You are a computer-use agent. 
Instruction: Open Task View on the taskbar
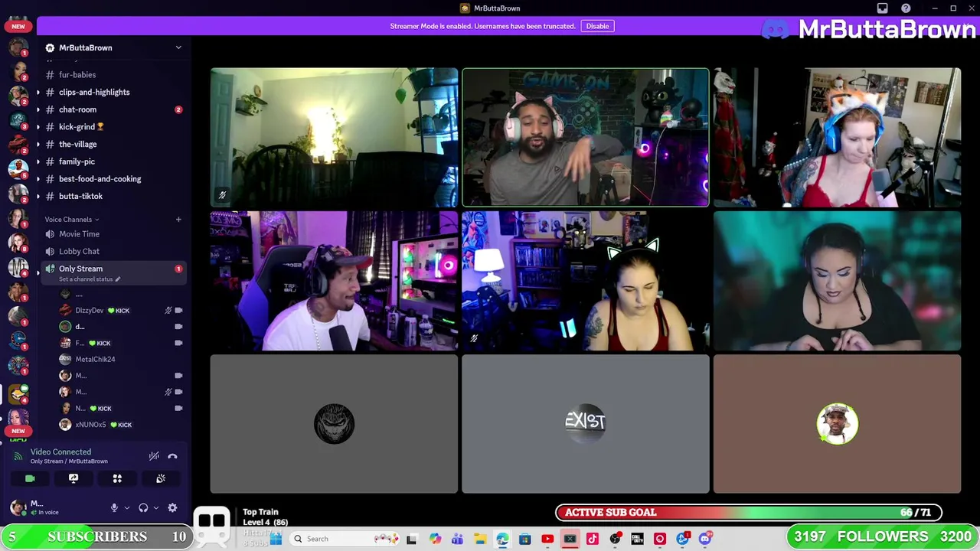[x=411, y=539]
